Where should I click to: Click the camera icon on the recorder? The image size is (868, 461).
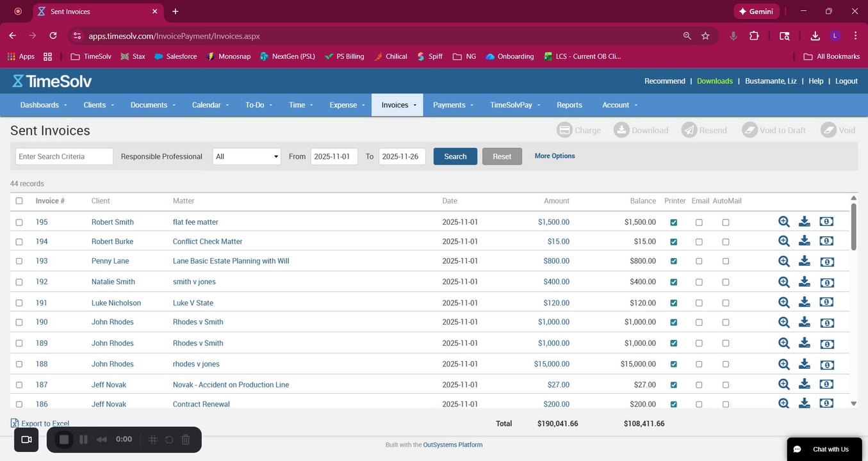click(x=27, y=439)
